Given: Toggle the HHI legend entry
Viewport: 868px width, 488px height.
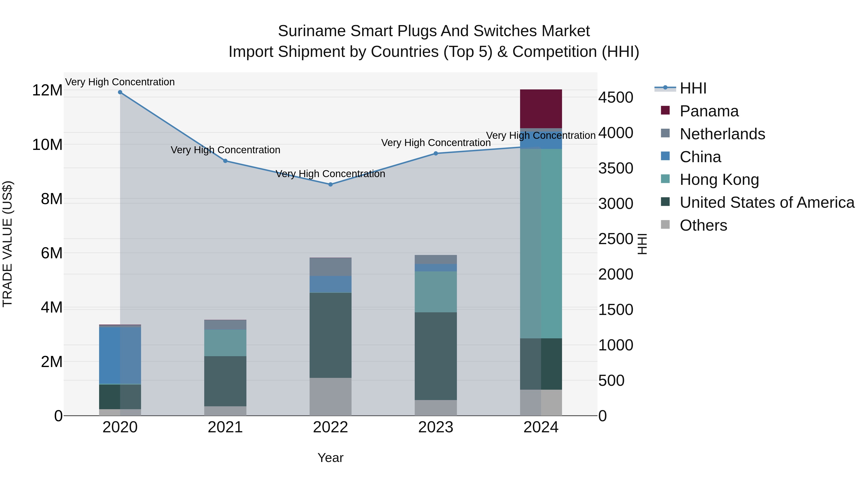Looking at the screenshot, I should (680, 88).
